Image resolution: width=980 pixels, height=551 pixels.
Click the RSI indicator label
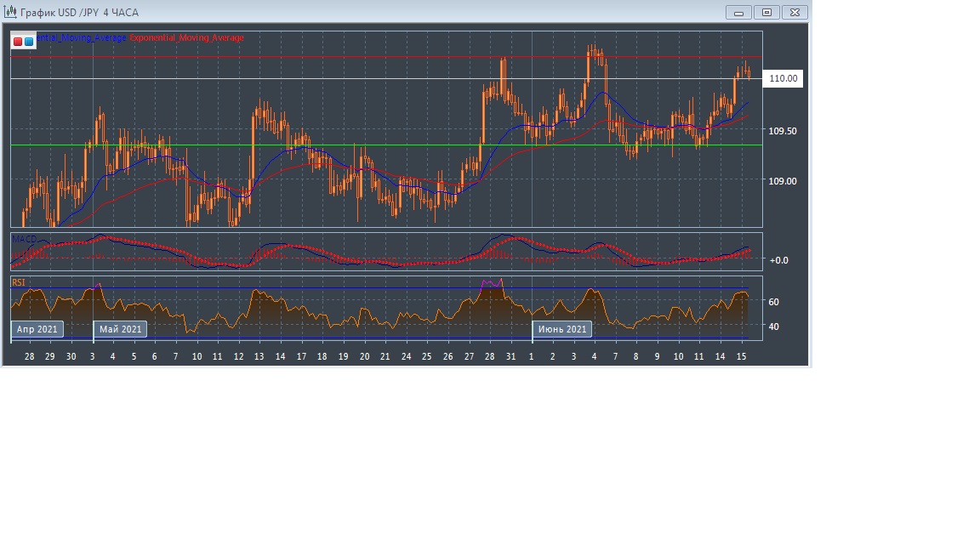coord(19,281)
